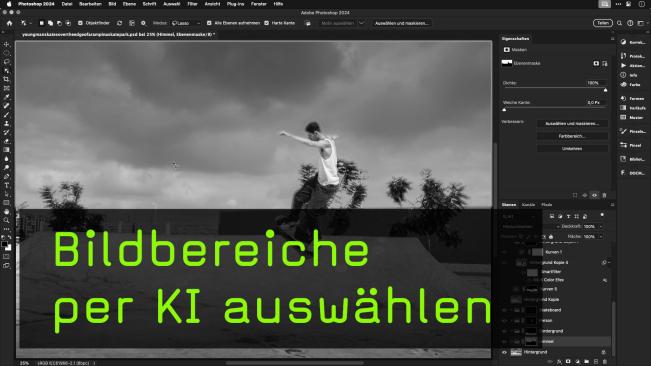Toggle visibility of Hintergrund layer
Viewport: 651px width, 366px height.
click(504, 352)
